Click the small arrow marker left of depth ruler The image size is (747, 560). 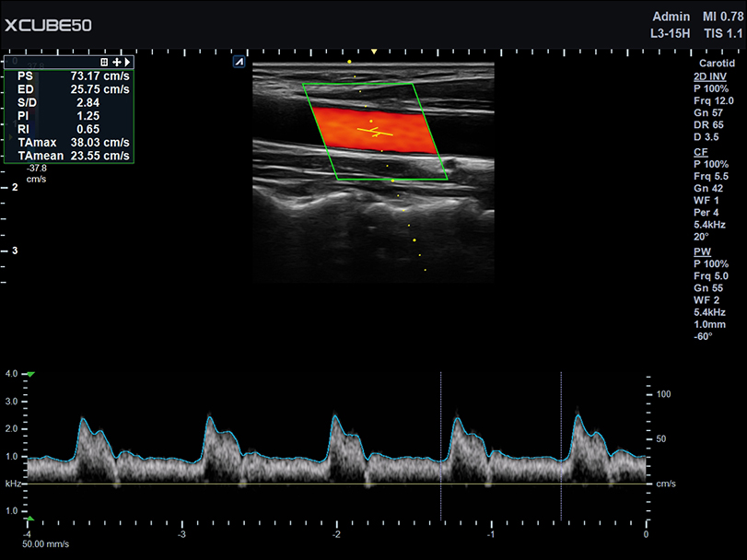tap(9, 136)
